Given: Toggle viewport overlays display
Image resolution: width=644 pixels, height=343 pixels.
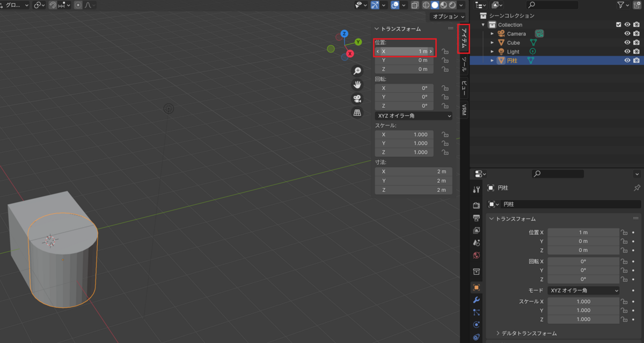Looking at the screenshot, I should coord(395,5).
